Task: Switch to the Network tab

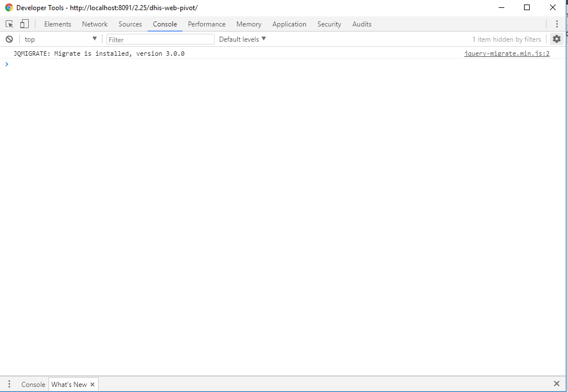Action: tap(95, 24)
